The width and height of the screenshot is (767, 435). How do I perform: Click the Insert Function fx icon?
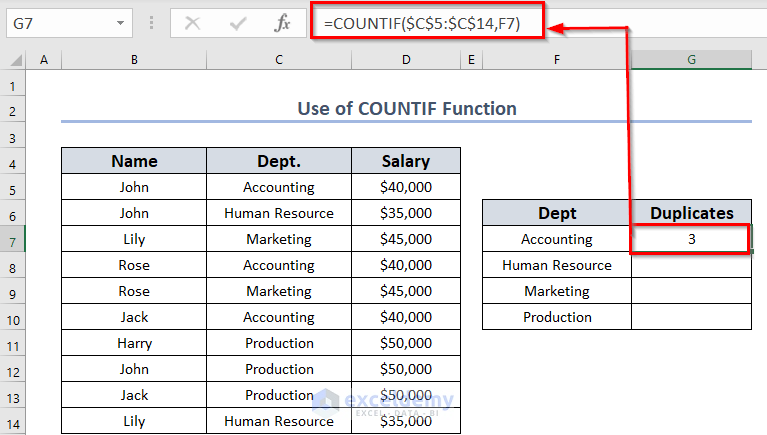click(282, 22)
